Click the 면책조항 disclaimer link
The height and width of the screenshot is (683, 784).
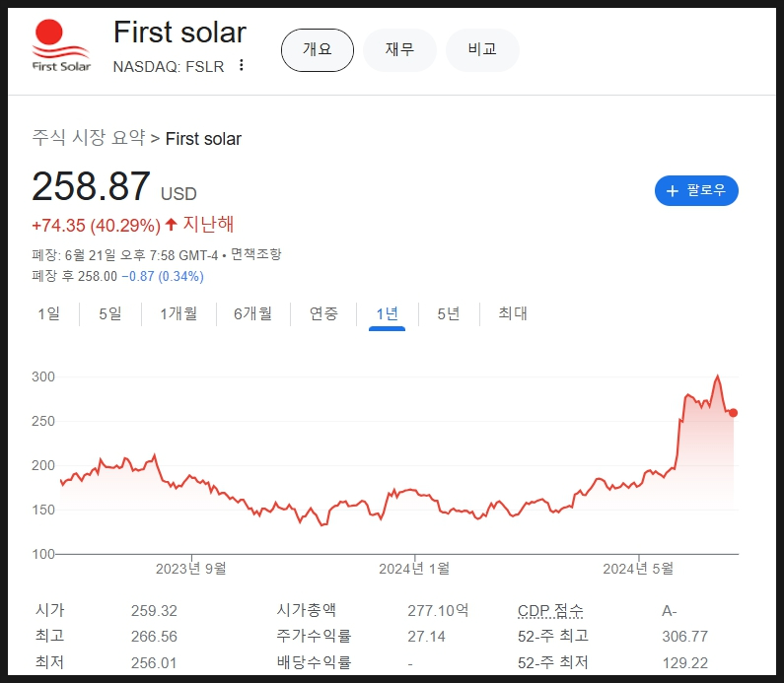pyautogui.click(x=256, y=255)
